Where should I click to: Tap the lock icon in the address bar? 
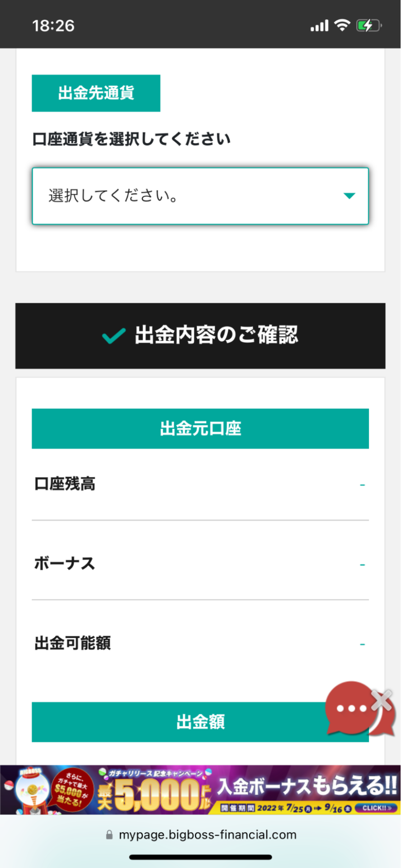[109, 835]
